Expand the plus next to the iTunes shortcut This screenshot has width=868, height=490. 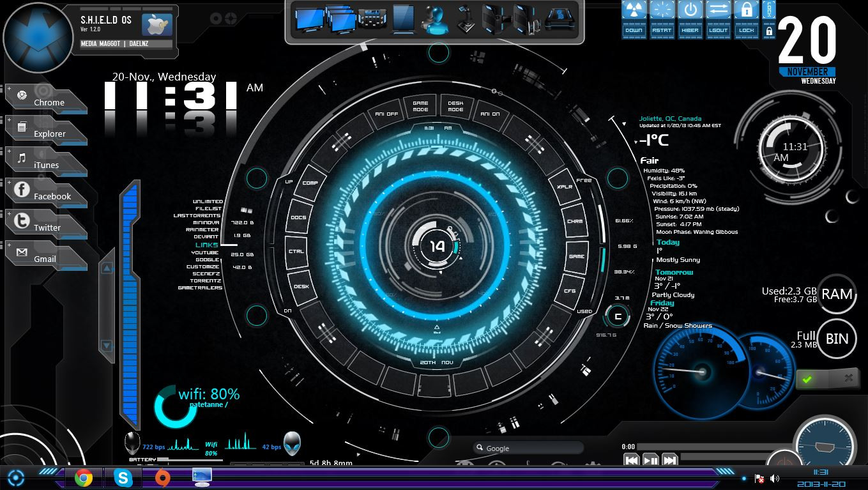click(9, 151)
